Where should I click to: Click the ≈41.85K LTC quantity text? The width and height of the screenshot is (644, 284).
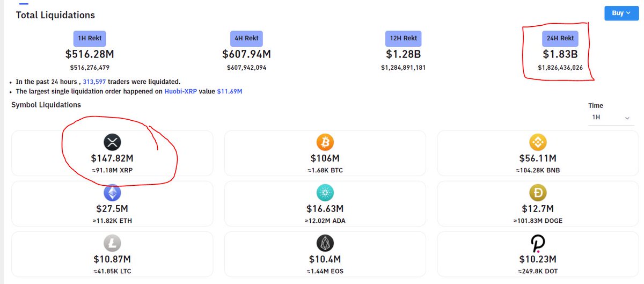tap(113, 271)
